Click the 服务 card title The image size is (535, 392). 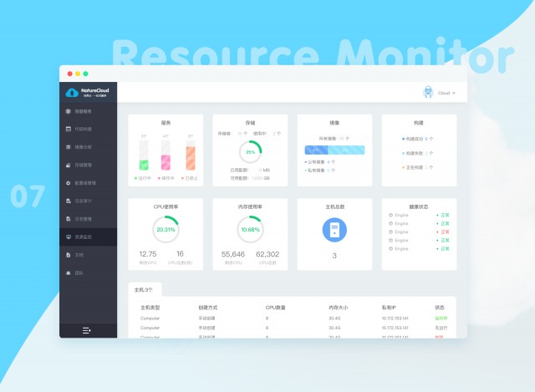(166, 123)
